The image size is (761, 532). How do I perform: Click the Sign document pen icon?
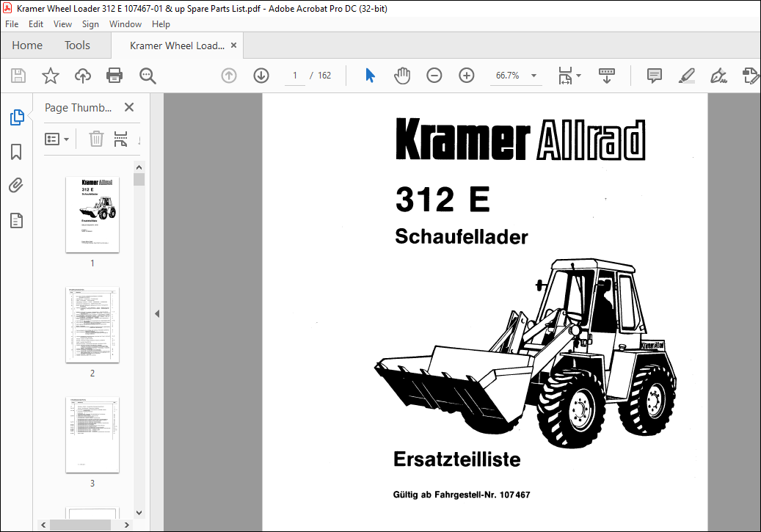[x=718, y=76]
